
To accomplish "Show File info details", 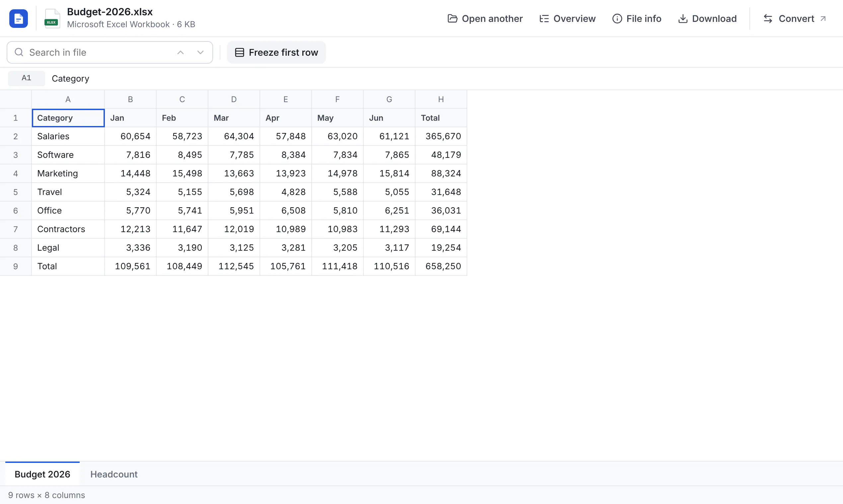I will pyautogui.click(x=637, y=18).
